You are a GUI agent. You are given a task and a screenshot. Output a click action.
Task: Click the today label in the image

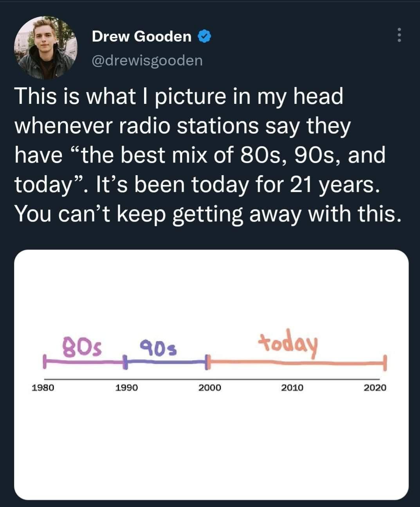290,344
